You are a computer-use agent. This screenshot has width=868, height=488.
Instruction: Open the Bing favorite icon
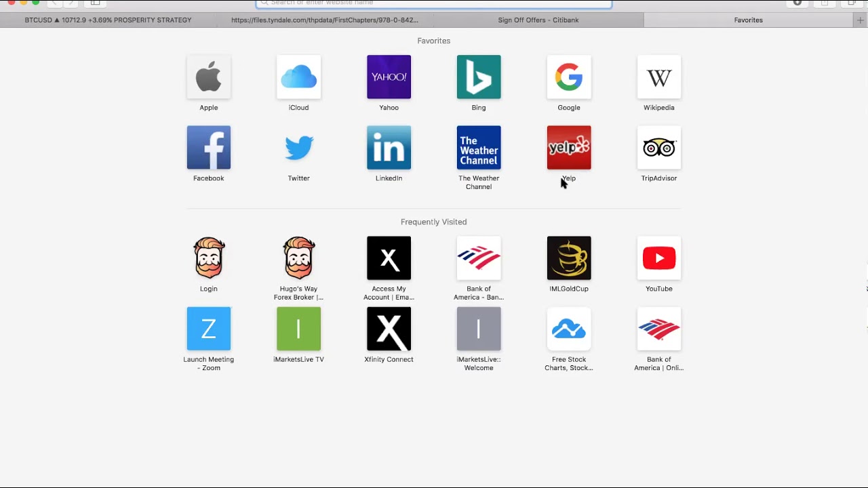[x=479, y=77]
